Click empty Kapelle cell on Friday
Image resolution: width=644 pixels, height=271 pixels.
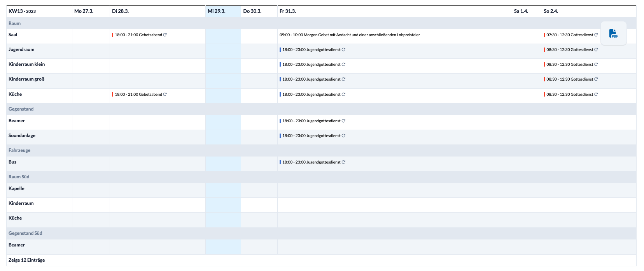pyautogui.click(x=394, y=190)
